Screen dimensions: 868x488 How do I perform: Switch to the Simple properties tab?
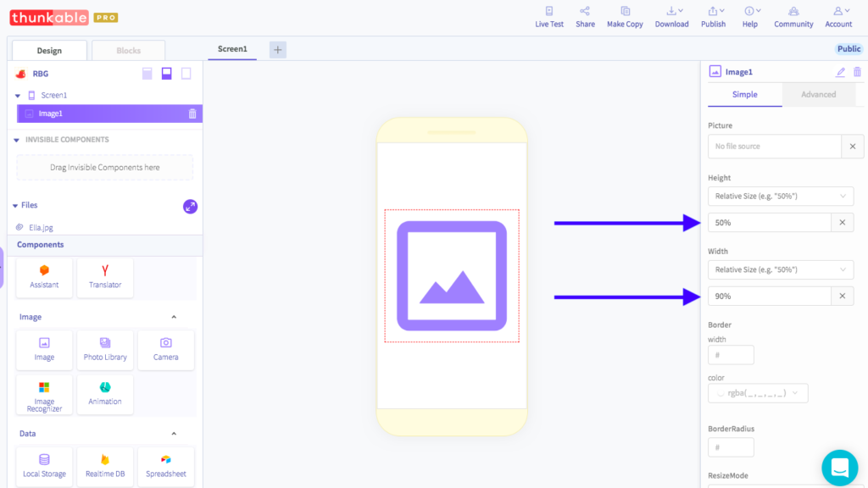[x=744, y=95]
